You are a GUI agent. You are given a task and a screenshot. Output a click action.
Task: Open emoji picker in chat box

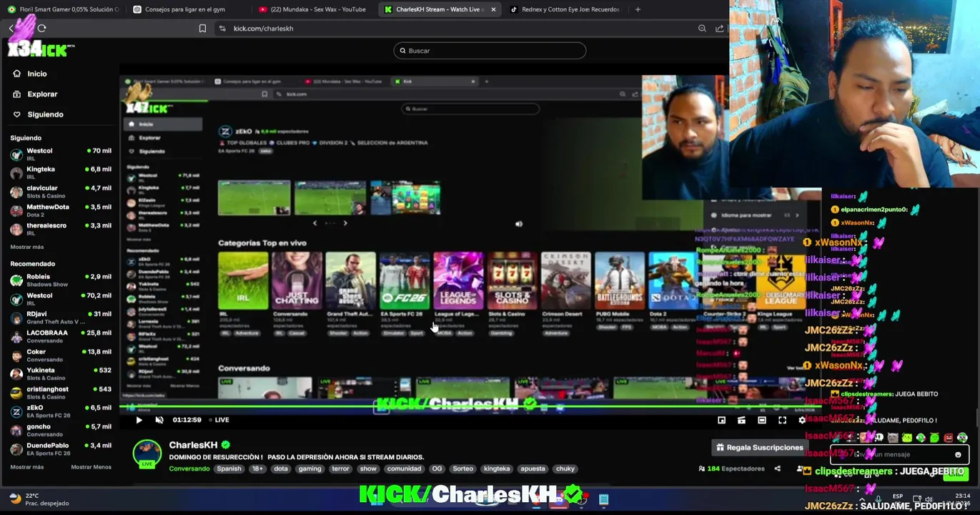pyautogui.click(x=958, y=455)
